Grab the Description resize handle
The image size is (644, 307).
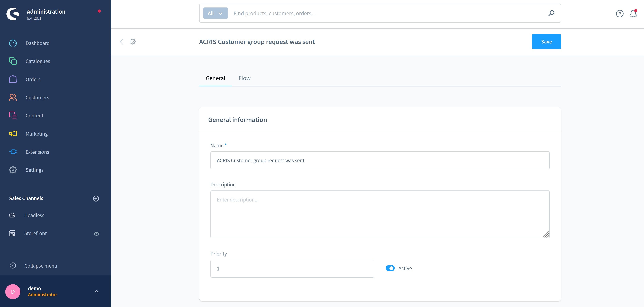[x=546, y=234]
